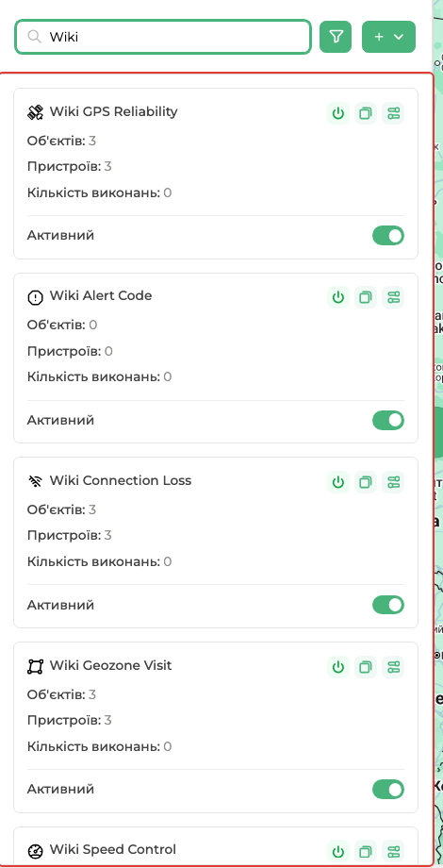Screen dimensions: 443x868
Task: Toggle Активний switch for Wiki Geozone Visit
Action: 388,789
